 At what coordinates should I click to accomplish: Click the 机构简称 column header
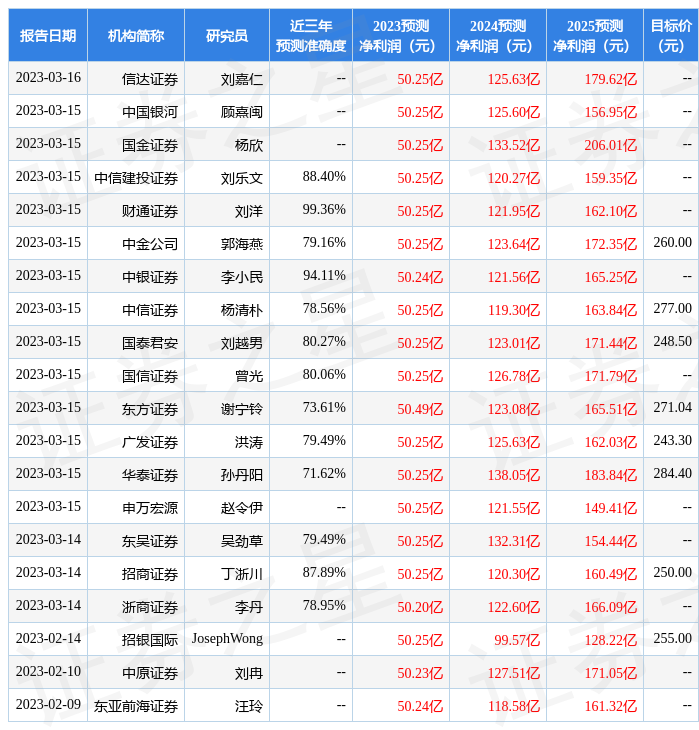(136, 35)
